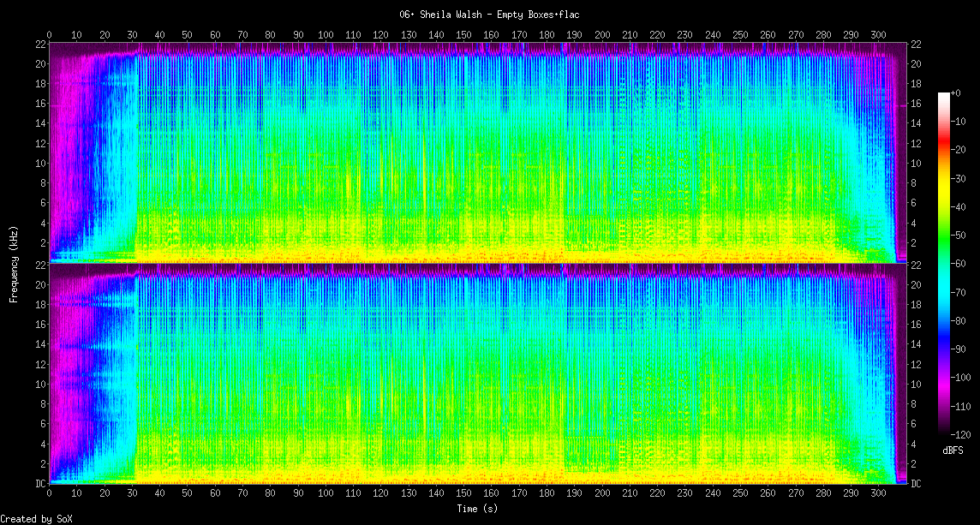Click the 250 tick on the top time axis
Screen dimensions: 980x525
[740, 34]
